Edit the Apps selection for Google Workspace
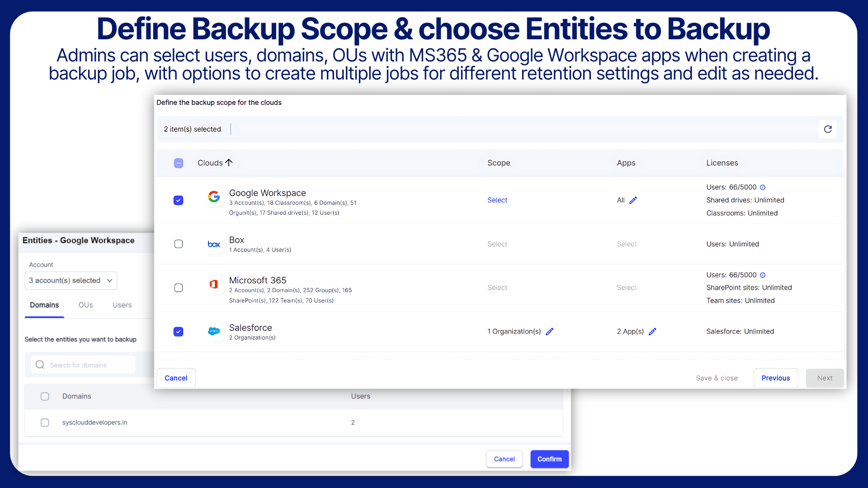Viewport: 868px width, 488px height. (x=633, y=200)
